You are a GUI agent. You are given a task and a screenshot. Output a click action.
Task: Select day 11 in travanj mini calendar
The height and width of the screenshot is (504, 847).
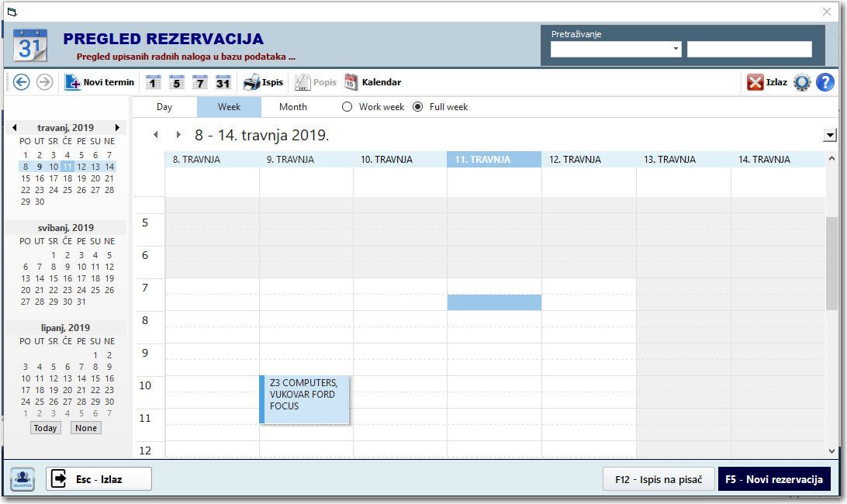click(x=67, y=167)
